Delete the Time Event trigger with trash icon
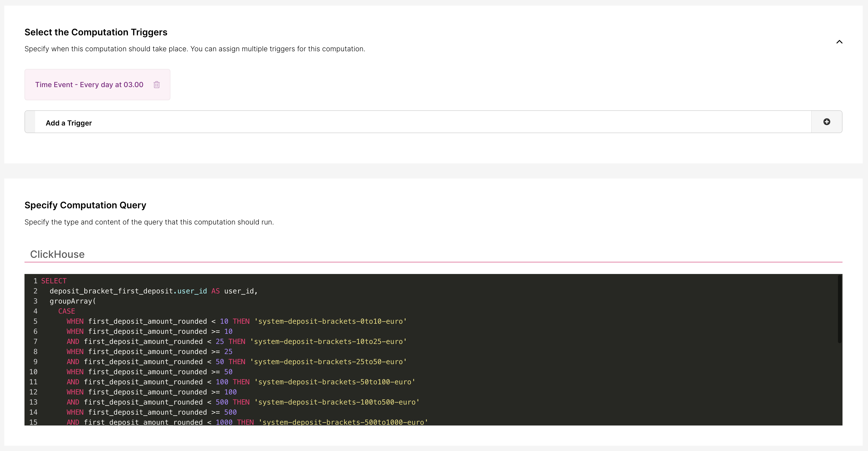The width and height of the screenshot is (868, 451). pyautogui.click(x=156, y=85)
